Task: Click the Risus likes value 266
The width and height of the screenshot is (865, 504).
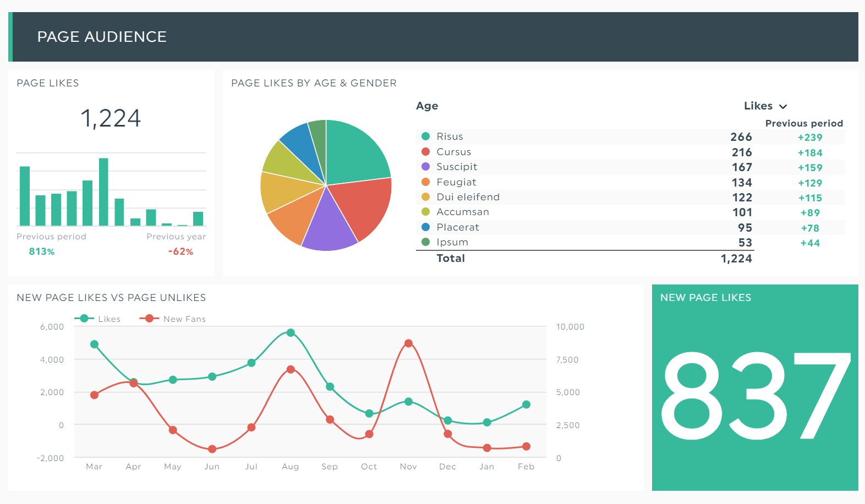Action: [x=741, y=137]
